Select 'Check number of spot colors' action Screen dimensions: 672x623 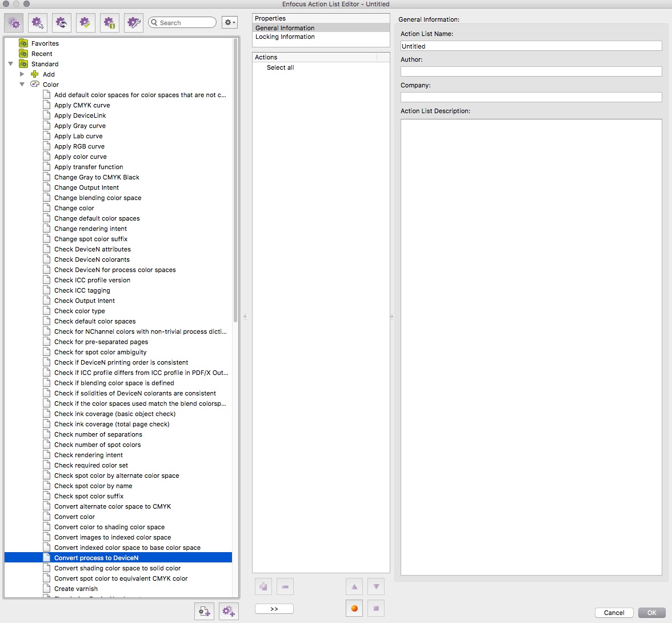[97, 445]
